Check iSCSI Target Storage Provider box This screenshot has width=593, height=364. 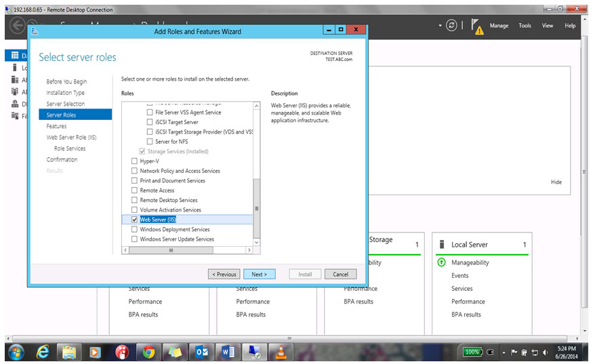tap(150, 132)
